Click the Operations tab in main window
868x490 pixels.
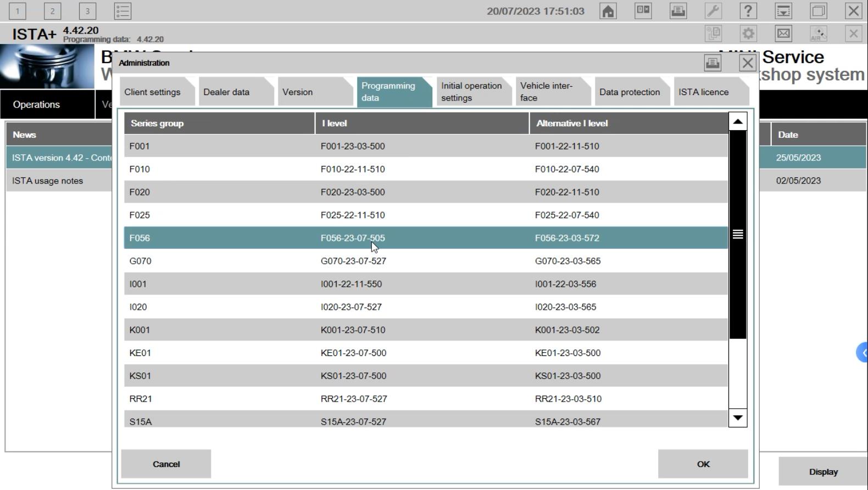point(47,104)
